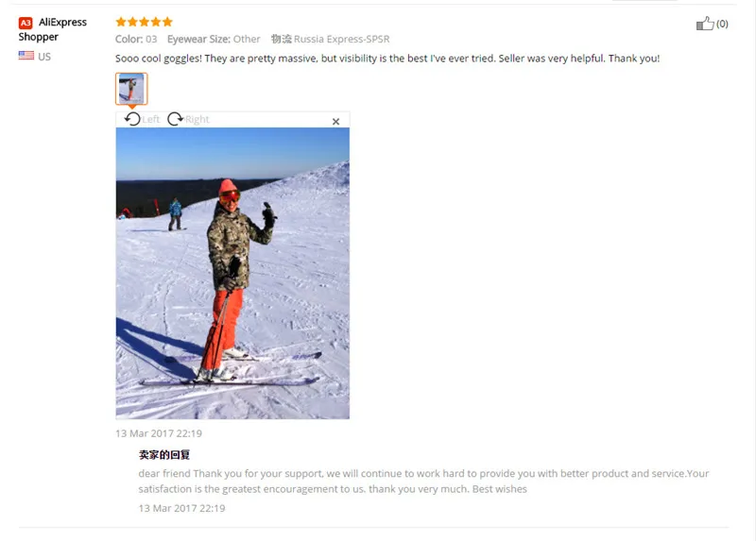Click the US country label
The image size is (756, 541).
click(x=44, y=57)
